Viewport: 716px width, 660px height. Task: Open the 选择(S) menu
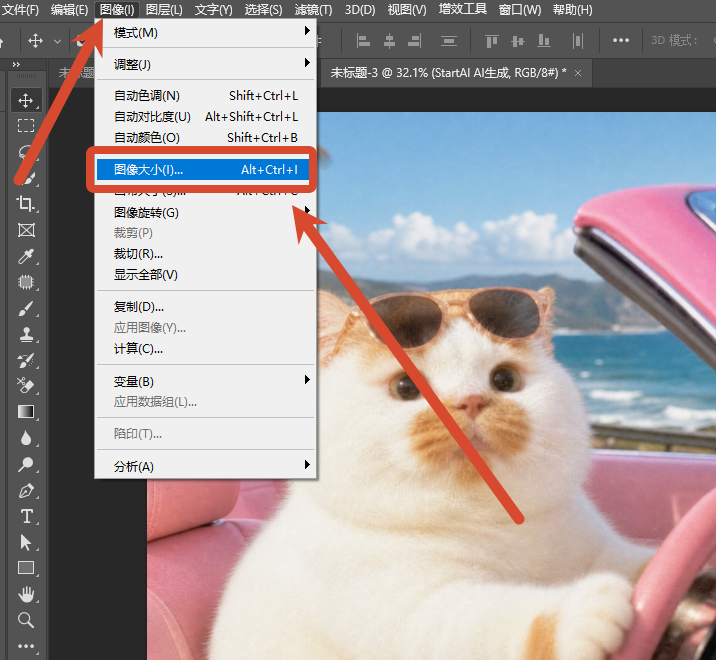pyautogui.click(x=263, y=10)
